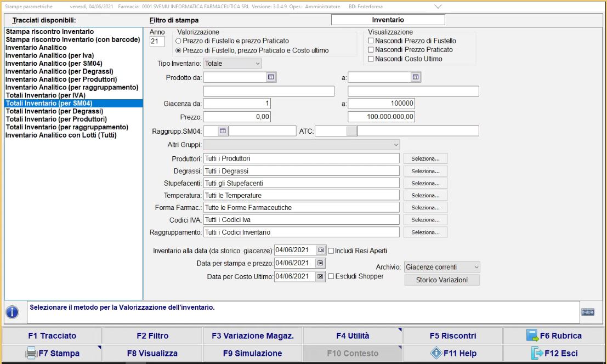Open the Raggrupp.SM04 lookup icon

(223, 131)
